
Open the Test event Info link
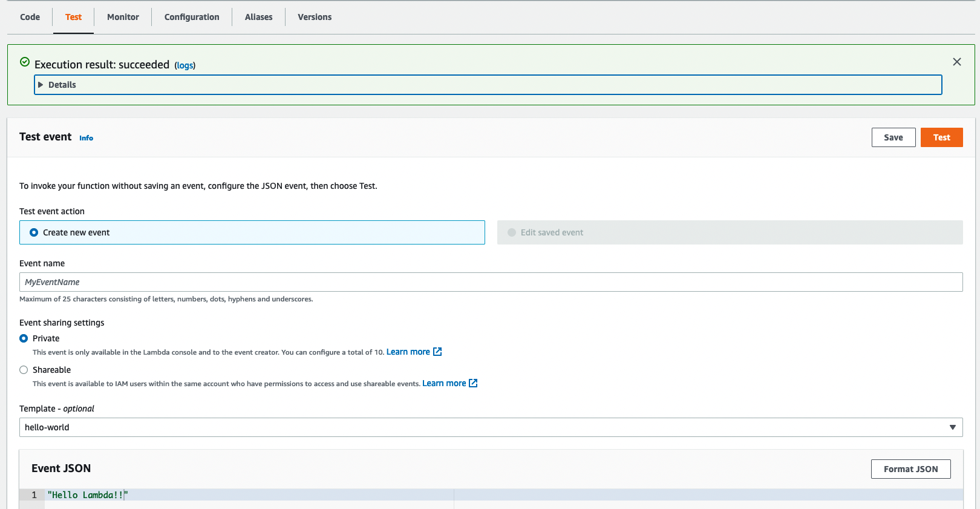coord(87,138)
